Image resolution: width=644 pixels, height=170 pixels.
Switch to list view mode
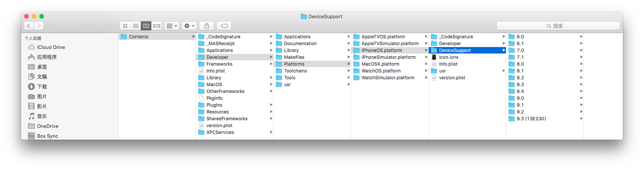[x=136, y=26]
